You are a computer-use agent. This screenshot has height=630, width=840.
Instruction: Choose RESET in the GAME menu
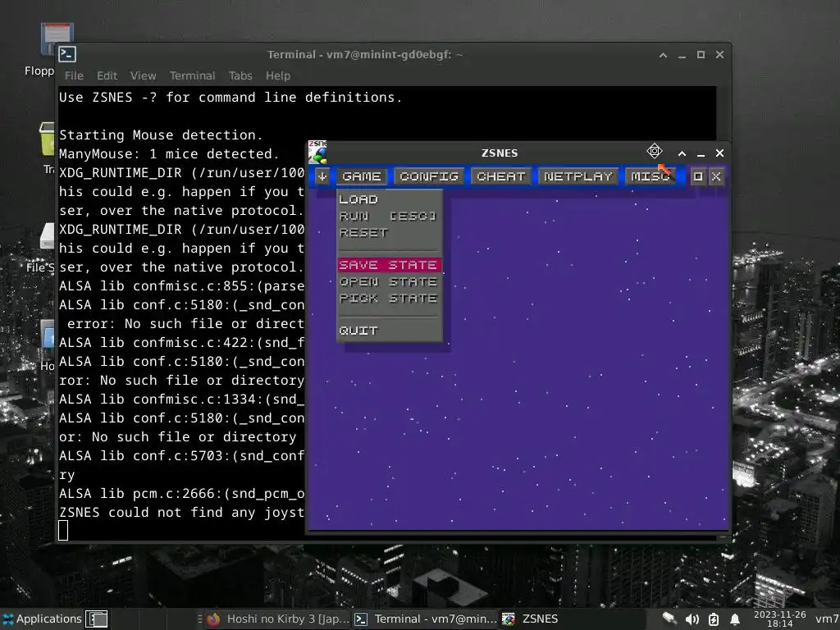[363, 232]
